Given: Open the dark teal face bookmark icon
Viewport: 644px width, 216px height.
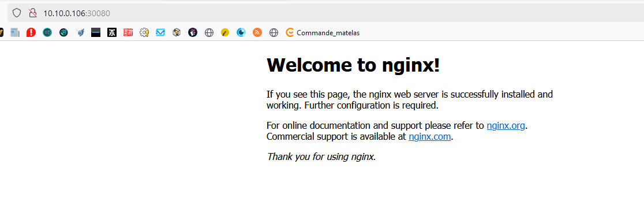Looking at the screenshot, I should point(63,32).
